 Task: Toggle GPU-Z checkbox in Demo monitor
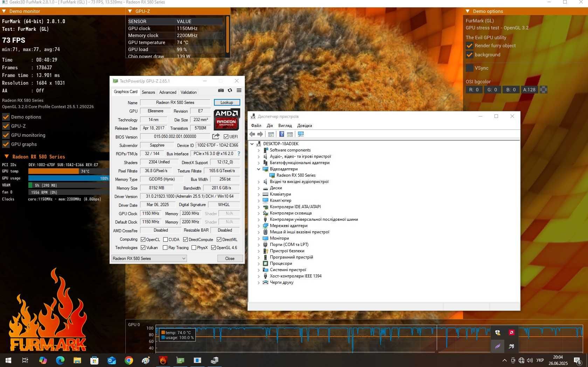tap(6, 126)
